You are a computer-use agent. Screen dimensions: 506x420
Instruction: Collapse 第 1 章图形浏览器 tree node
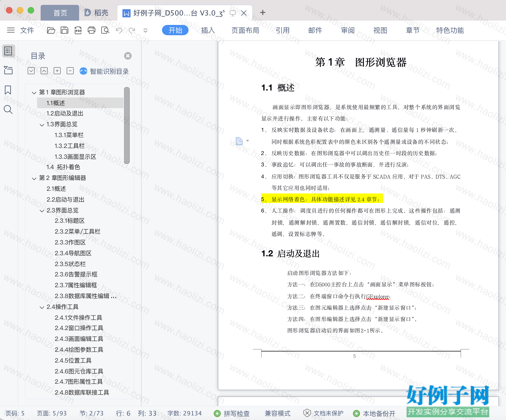click(34, 93)
